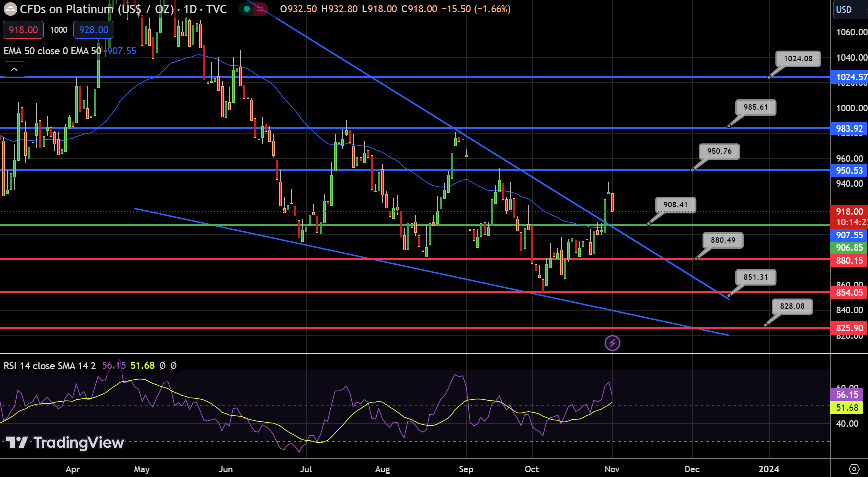
Task: Click the 1024.57 price axis tag
Action: coord(849,77)
